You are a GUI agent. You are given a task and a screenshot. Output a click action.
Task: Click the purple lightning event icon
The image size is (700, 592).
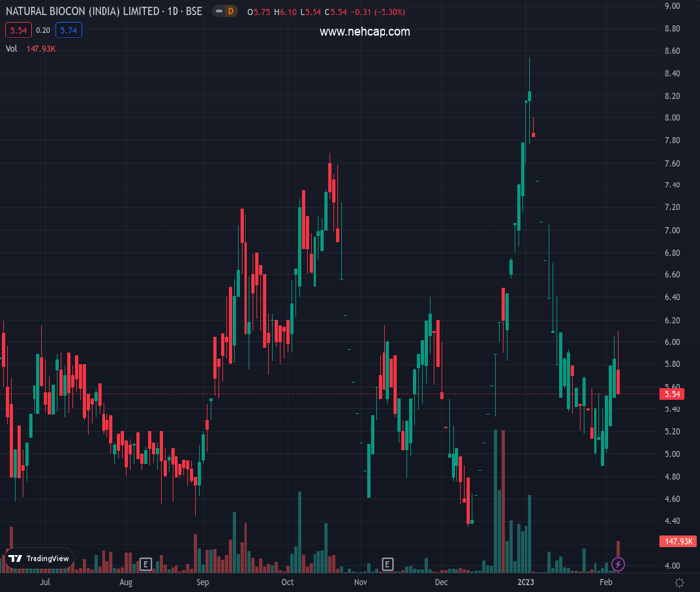click(618, 564)
